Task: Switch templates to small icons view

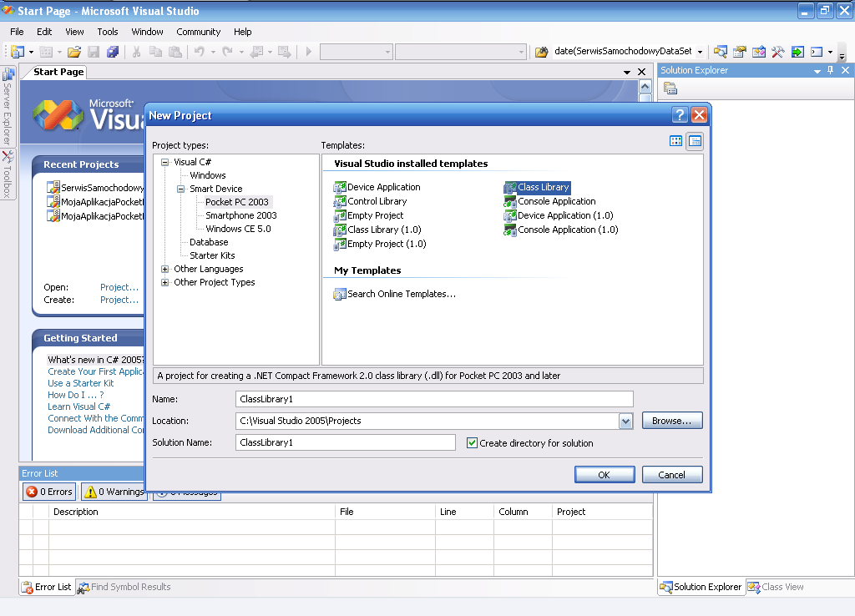Action: pos(696,141)
